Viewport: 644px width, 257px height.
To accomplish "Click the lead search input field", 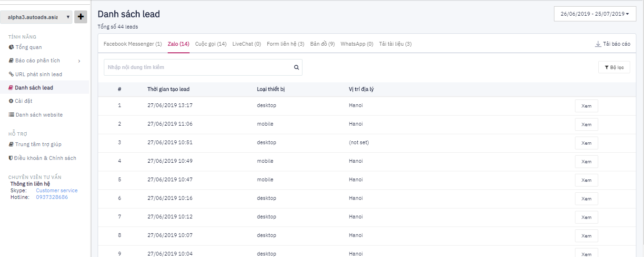I will (198, 68).
